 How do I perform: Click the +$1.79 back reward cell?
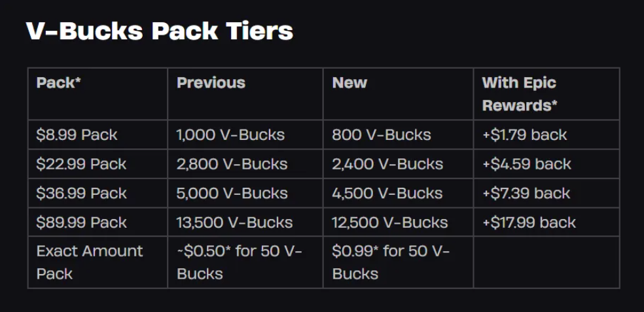[x=546, y=135]
